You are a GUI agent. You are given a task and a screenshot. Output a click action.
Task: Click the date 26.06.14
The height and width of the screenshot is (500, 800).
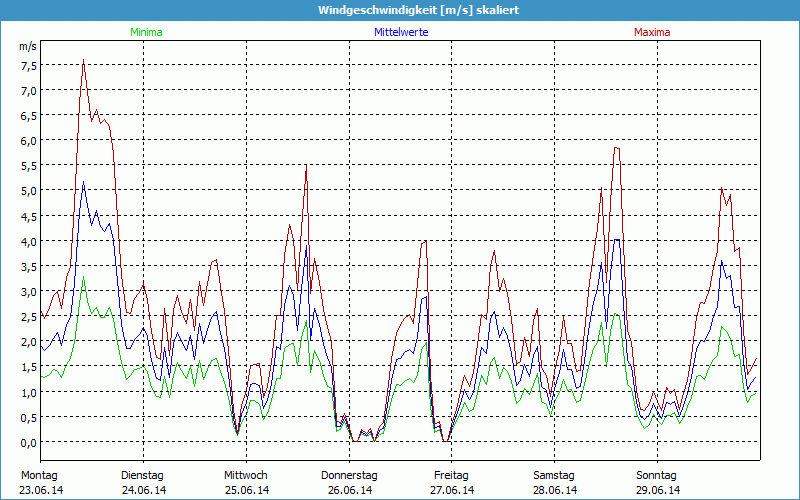[350, 490]
